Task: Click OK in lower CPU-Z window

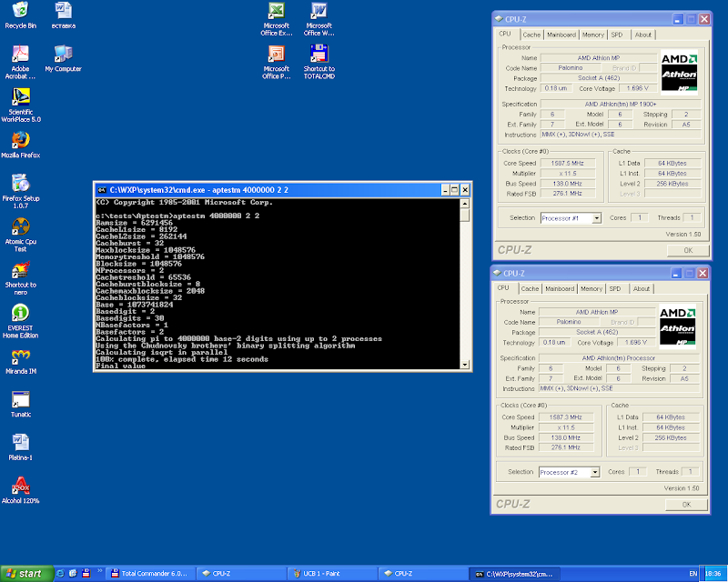Action: pos(686,504)
